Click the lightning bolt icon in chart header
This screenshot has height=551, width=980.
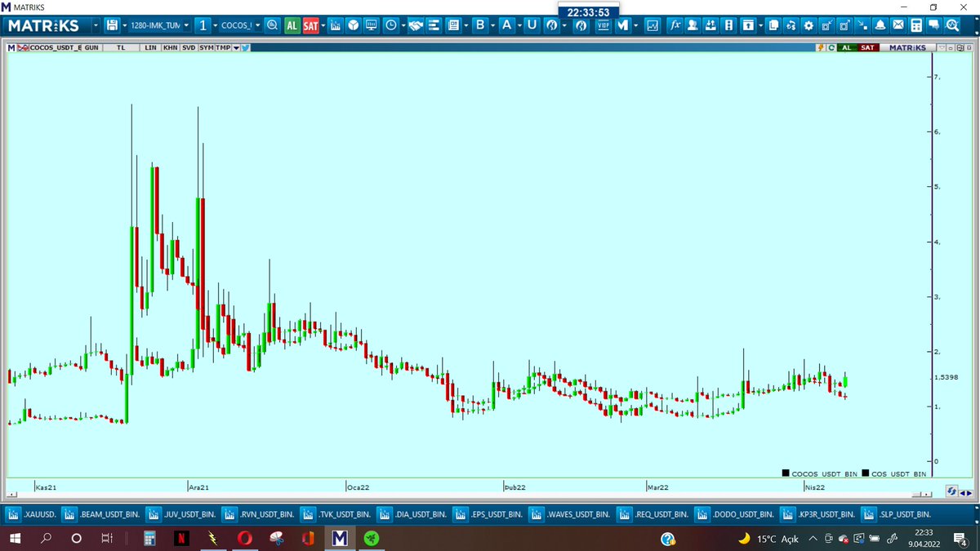point(821,47)
